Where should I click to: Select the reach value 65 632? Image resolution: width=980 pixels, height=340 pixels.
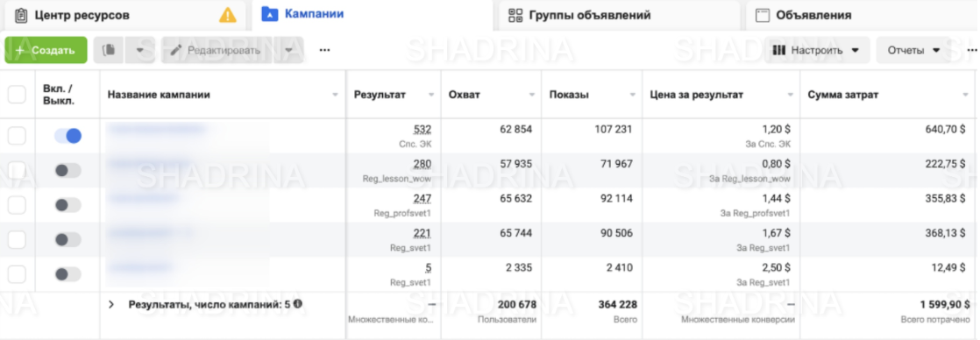516,199
